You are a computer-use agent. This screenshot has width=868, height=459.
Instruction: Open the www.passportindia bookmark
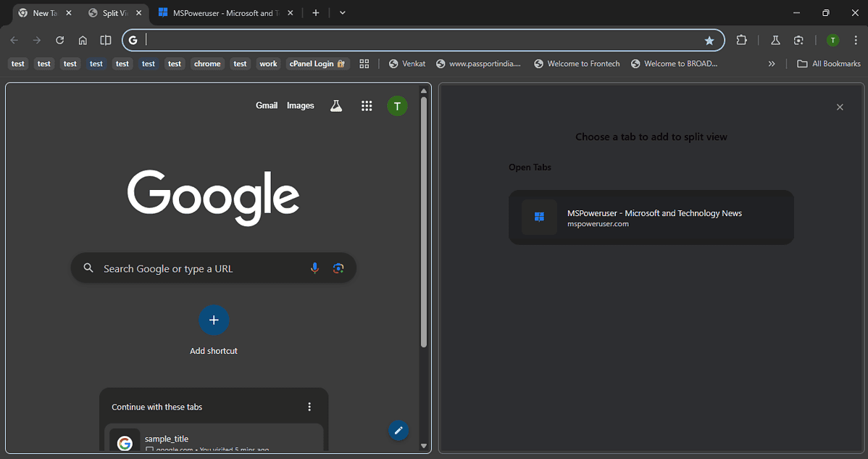coord(479,64)
